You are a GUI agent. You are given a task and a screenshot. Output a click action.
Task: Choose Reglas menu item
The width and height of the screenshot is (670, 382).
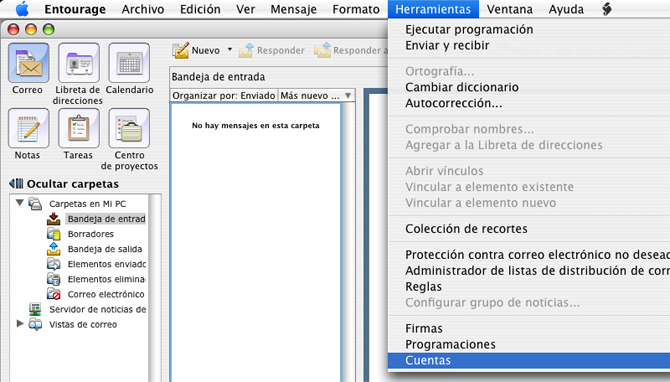(x=529, y=286)
